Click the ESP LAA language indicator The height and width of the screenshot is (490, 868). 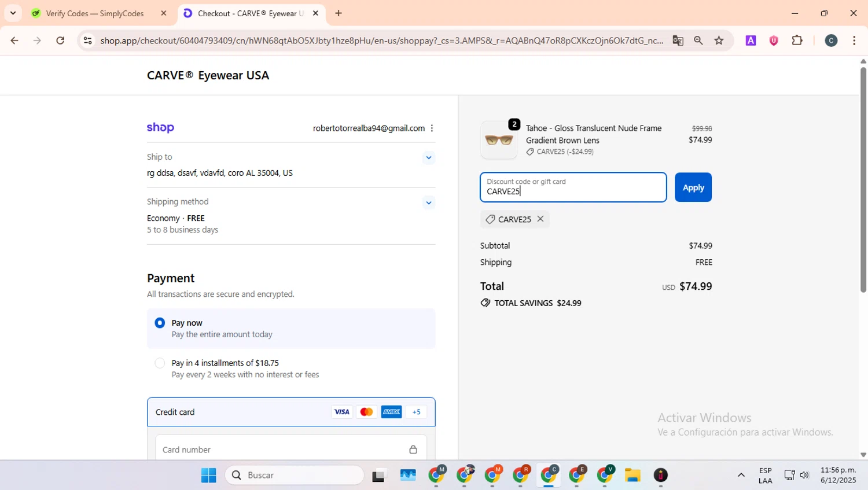765,476
